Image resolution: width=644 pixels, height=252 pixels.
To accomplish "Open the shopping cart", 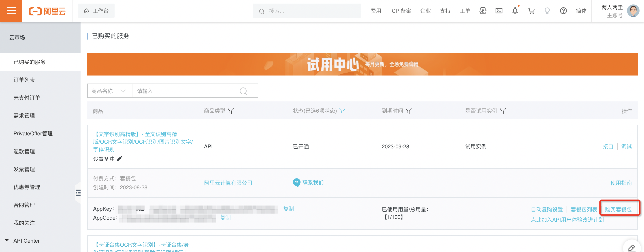I will [x=531, y=11].
